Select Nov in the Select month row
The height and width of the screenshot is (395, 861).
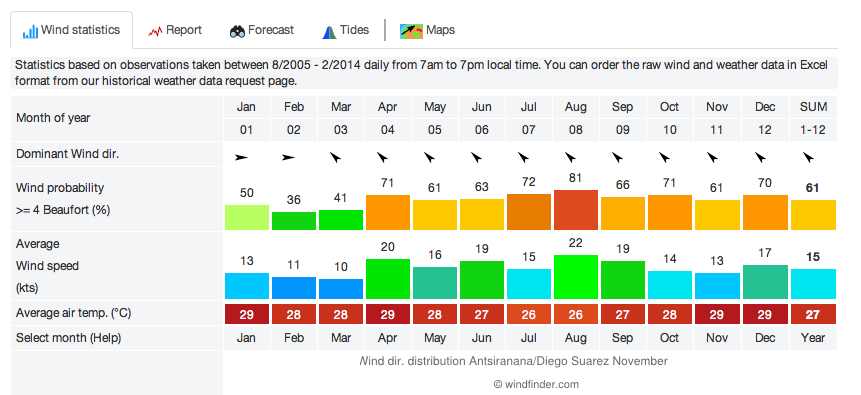[717, 338]
